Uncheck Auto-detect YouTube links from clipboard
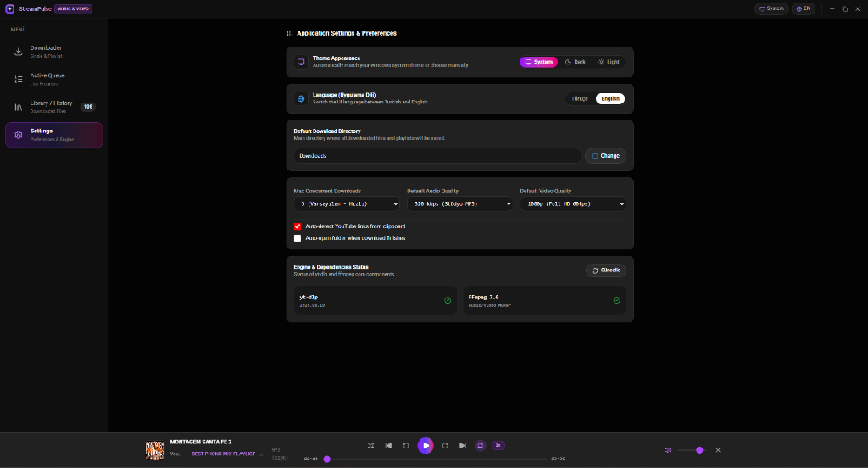The height and width of the screenshot is (468, 868). [298, 226]
